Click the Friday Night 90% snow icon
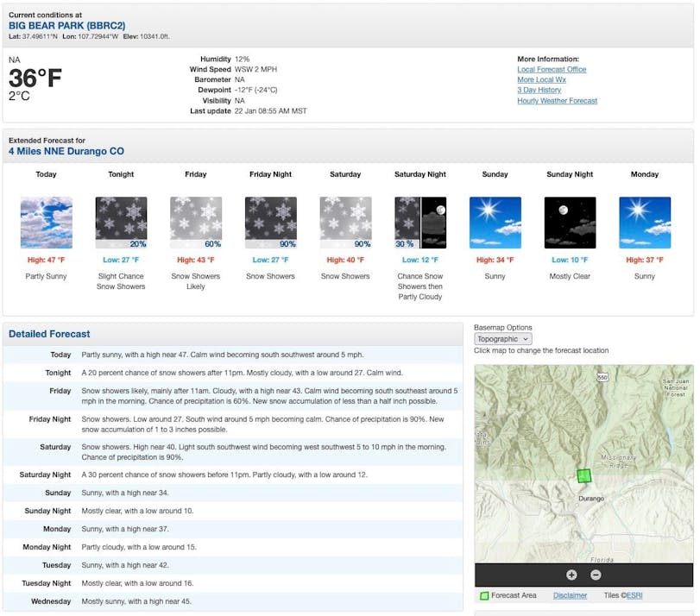 270,223
